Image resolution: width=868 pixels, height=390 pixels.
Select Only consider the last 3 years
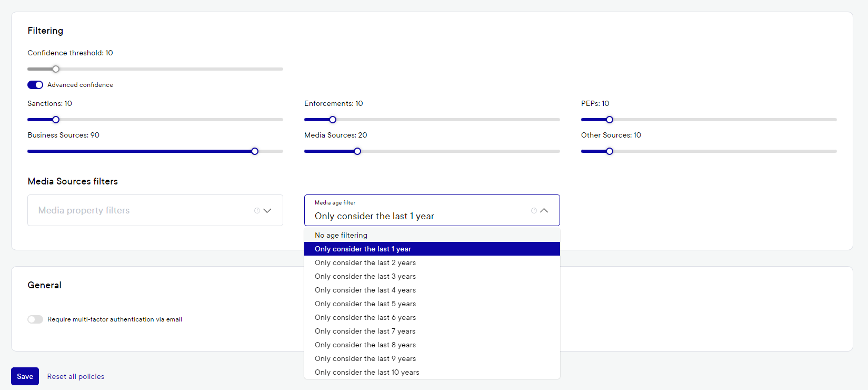pyautogui.click(x=432, y=276)
